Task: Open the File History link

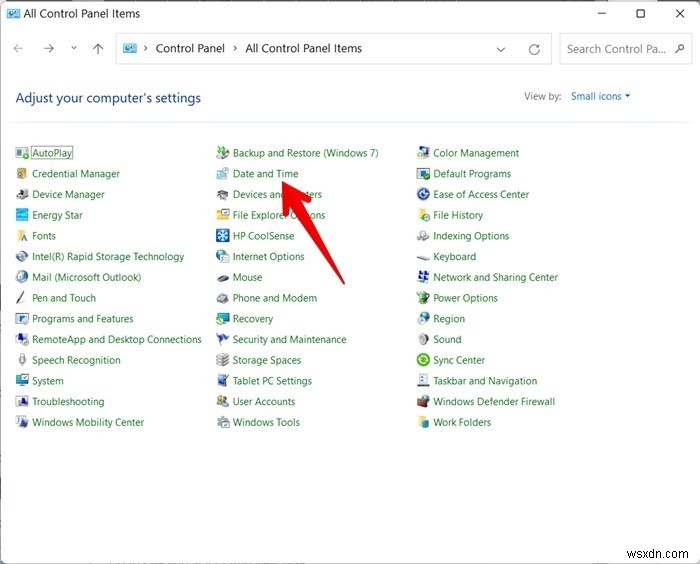Action: click(458, 215)
